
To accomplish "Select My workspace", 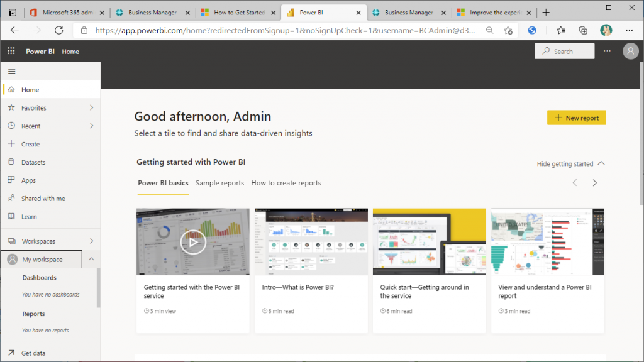I will tap(42, 260).
